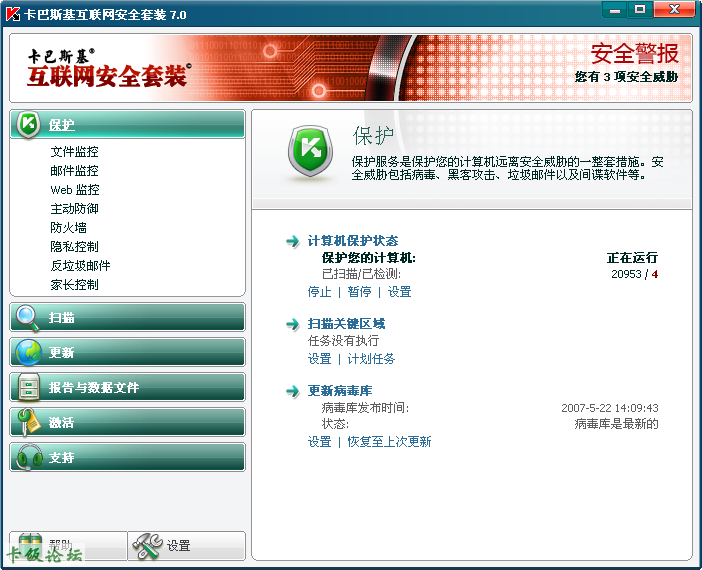Screen dimensions: 702x570
Task: Select 反垃圾邮件 in the protection list
Action: click(80, 266)
